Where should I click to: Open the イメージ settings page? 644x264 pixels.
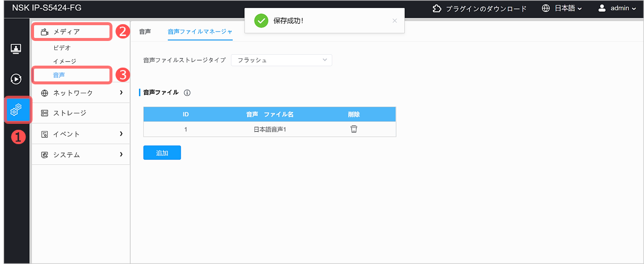[x=65, y=61]
